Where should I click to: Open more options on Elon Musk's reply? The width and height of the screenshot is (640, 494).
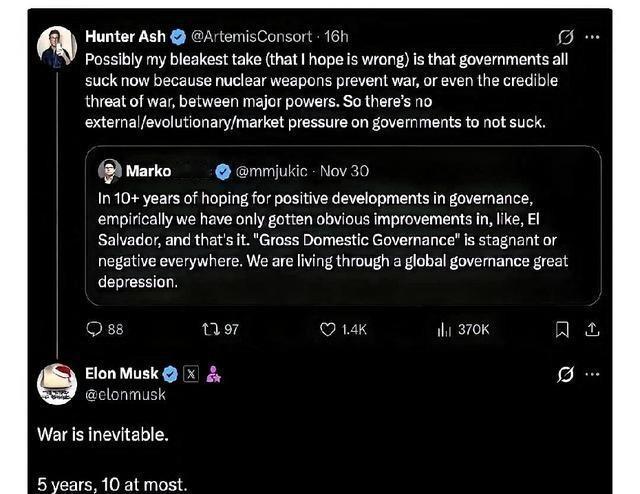click(x=593, y=374)
